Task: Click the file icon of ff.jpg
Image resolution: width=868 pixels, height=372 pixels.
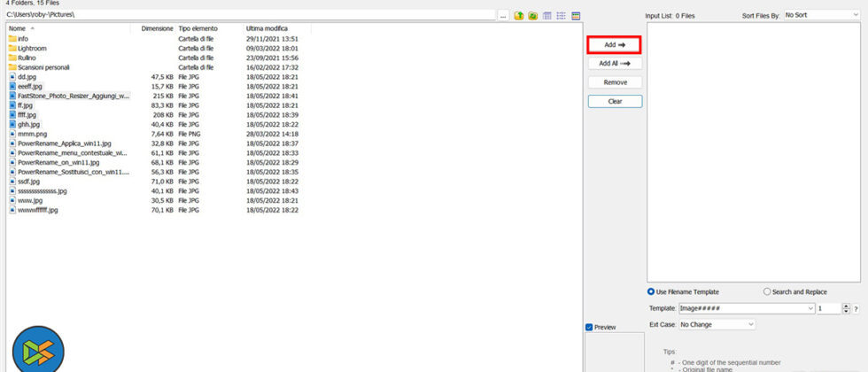Action: point(12,105)
